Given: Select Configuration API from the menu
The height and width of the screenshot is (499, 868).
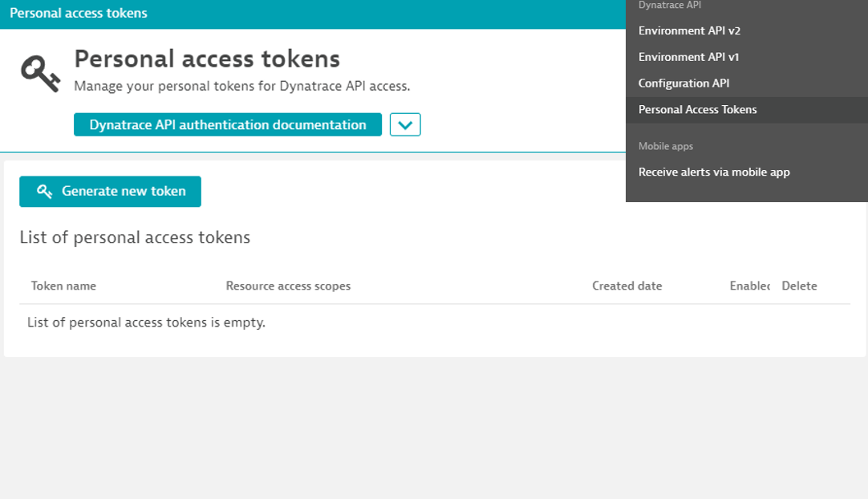Looking at the screenshot, I should click(x=747, y=83).
